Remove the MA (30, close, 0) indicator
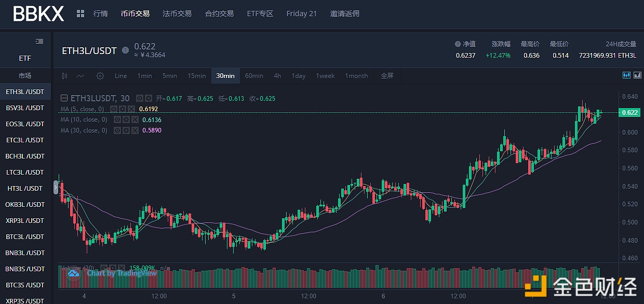Image resolution: width=644 pixels, height=304 pixels. pyautogui.click(x=135, y=130)
